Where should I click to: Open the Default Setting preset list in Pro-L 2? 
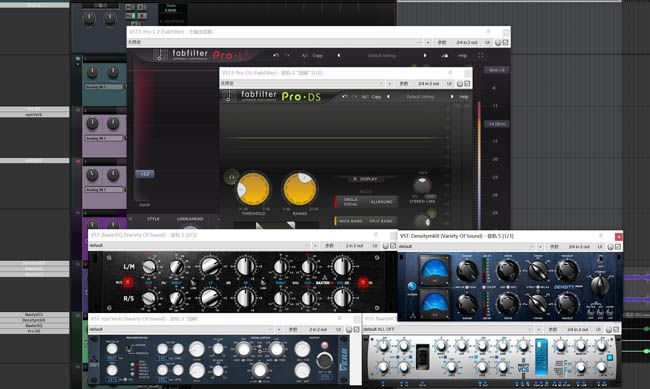point(382,55)
